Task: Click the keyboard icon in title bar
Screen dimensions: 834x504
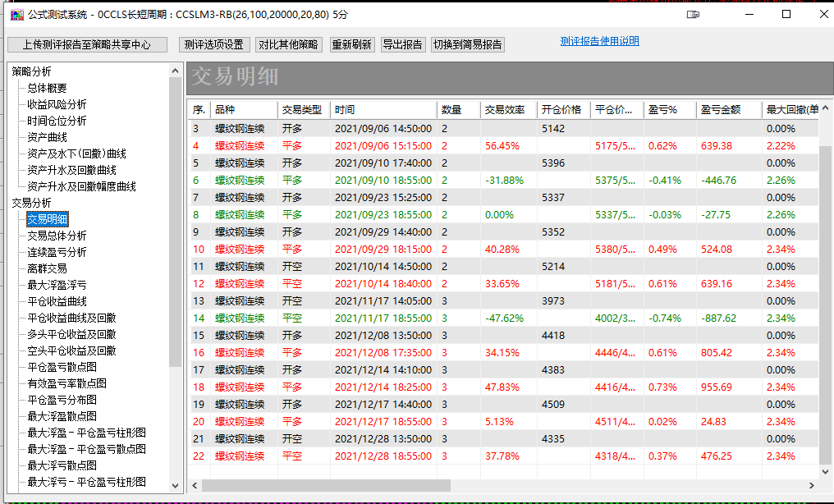Action: coord(693,15)
